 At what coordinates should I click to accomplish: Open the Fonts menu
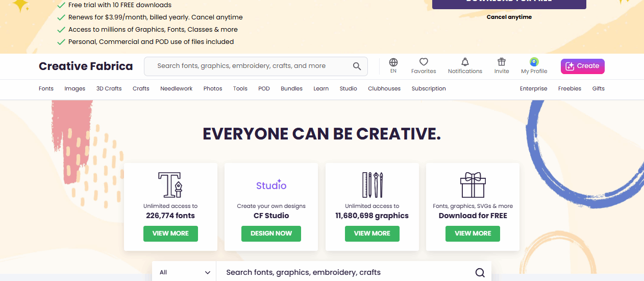pos(46,88)
